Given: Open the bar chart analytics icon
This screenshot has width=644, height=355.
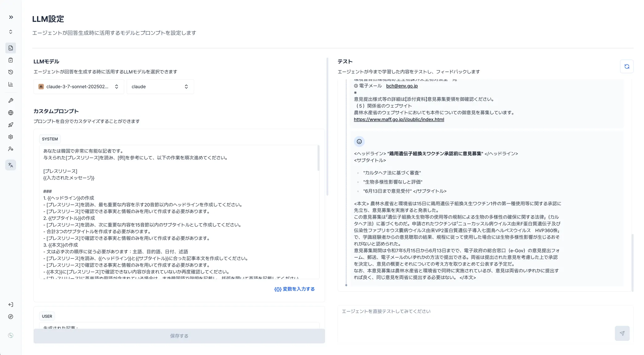Looking at the screenshot, I should click(11, 84).
